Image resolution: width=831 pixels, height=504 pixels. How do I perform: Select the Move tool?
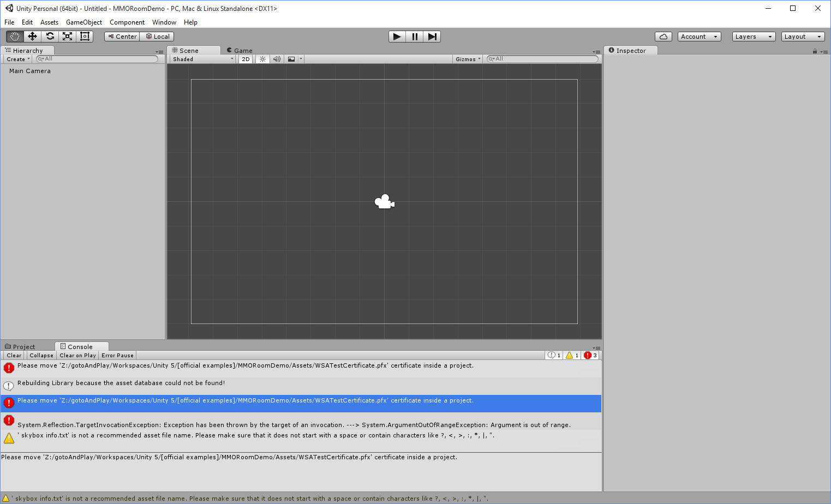[x=32, y=37]
